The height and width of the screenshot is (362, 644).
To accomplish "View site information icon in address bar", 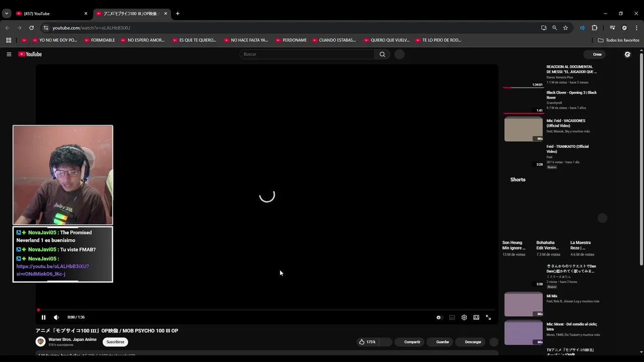I will (x=46, y=28).
